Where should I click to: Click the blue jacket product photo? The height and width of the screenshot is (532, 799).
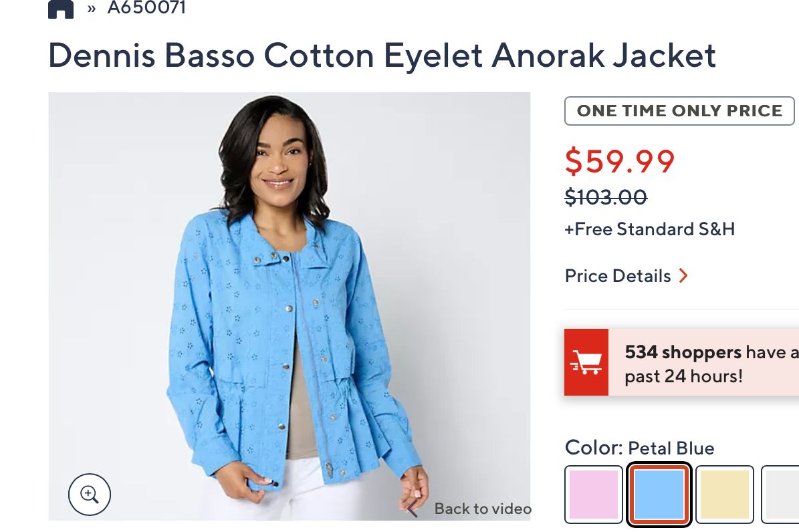[x=290, y=306]
